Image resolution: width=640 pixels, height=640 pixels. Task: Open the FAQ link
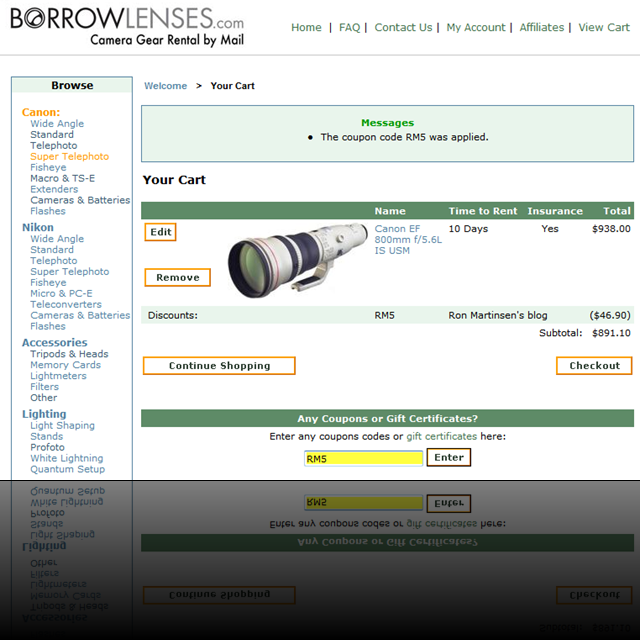point(349,27)
